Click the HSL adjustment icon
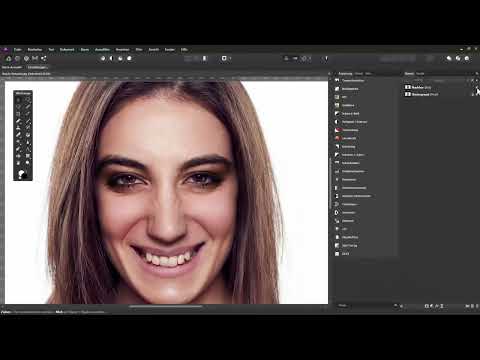The width and height of the screenshot is (480, 360). 337,97
